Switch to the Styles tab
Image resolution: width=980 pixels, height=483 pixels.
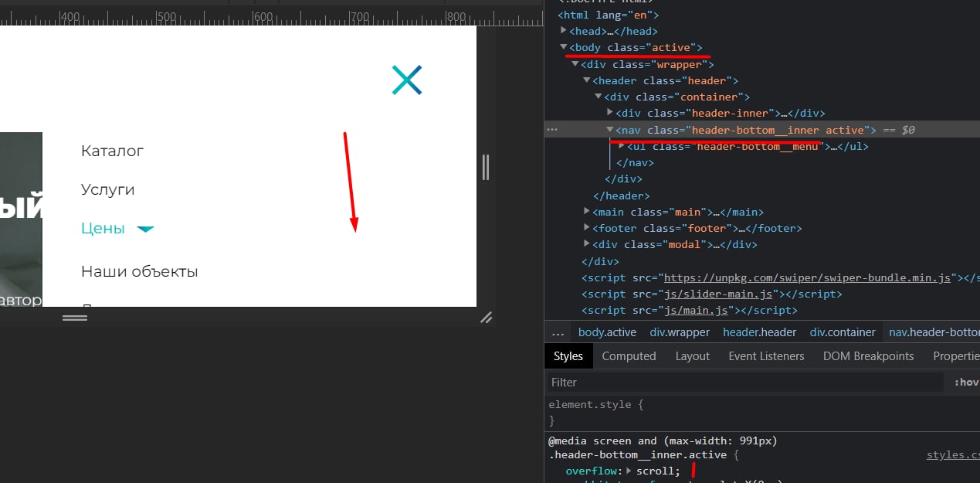(568, 356)
